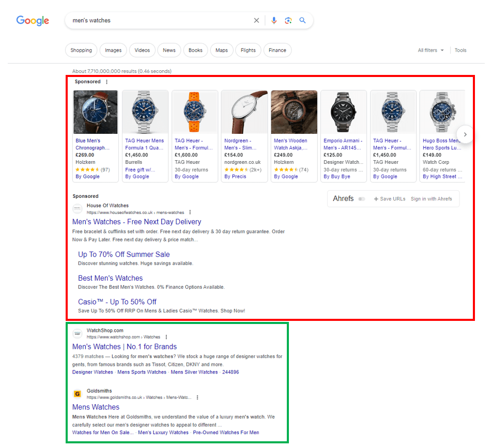Click the £1,600.00 price text
This screenshot has height=448, width=492.
186,155
